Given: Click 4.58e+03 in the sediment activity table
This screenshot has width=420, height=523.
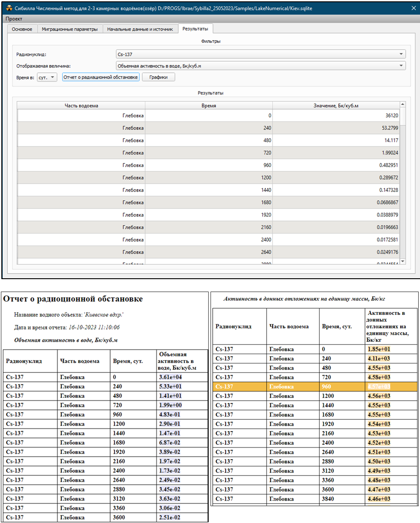Looking at the screenshot, I should 379,377.
